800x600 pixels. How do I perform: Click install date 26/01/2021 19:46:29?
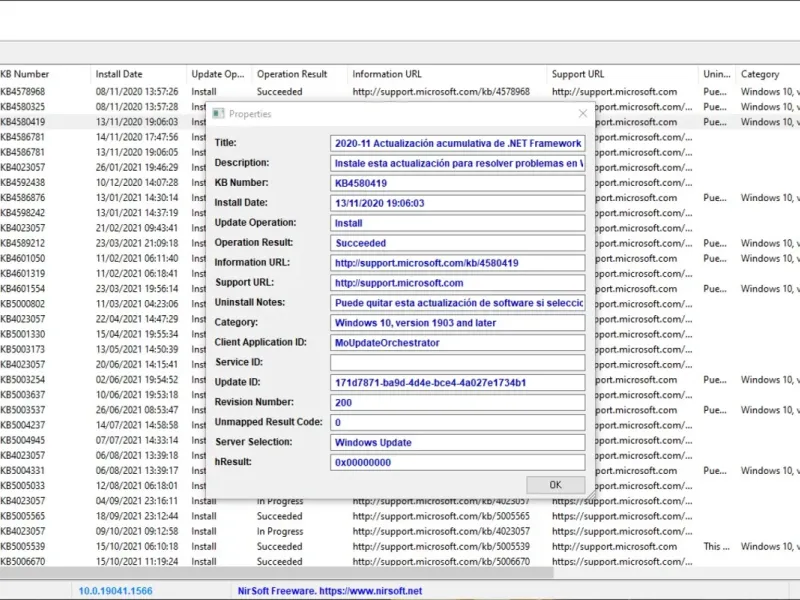pyautogui.click(x=137, y=167)
